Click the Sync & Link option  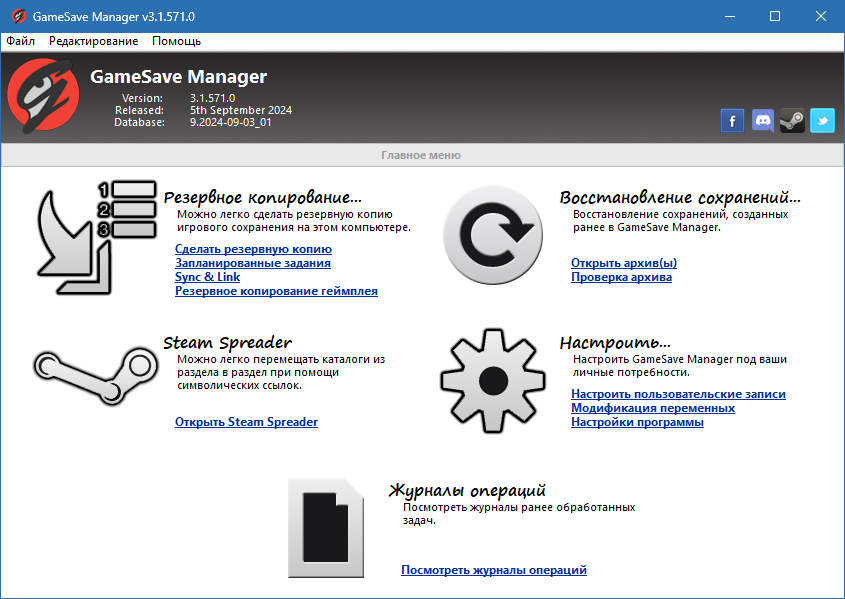(207, 276)
